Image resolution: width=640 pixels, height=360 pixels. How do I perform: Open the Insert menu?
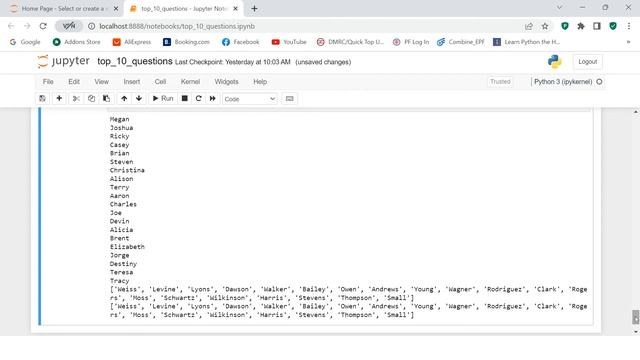(132, 82)
